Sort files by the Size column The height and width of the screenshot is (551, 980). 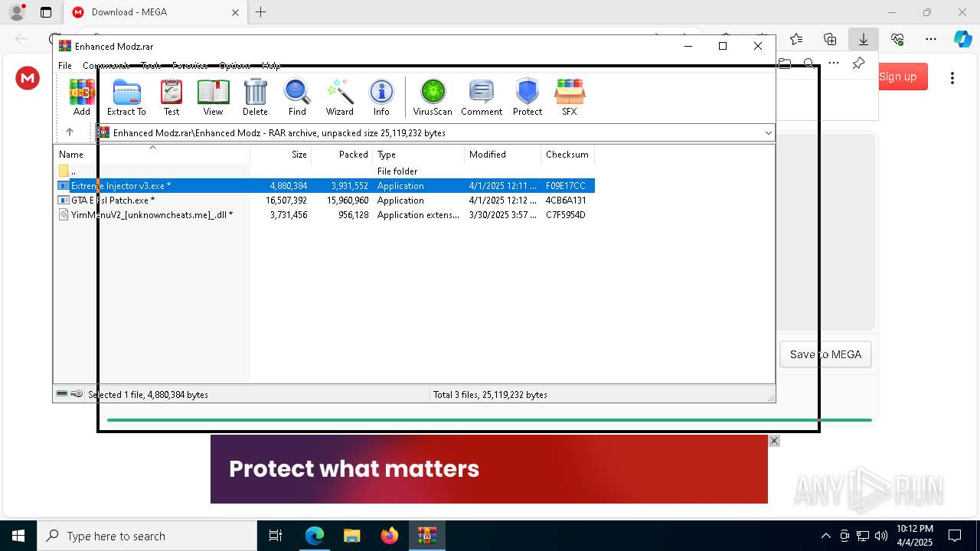pyautogui.click(x=281, y=155)
